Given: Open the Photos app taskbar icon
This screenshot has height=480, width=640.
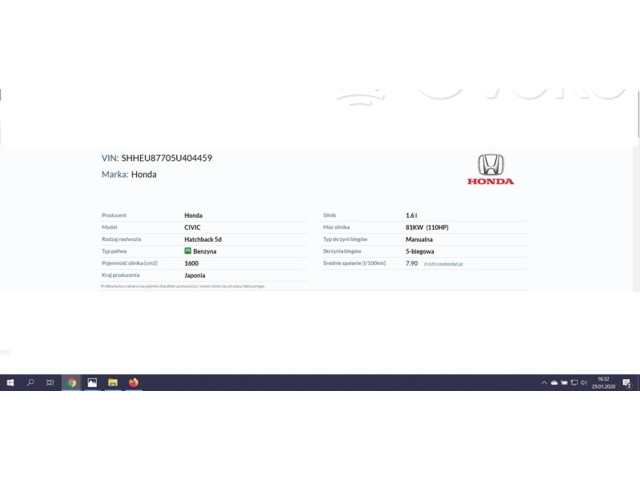Looking at the screenshot, I should [x=92, y=382].
